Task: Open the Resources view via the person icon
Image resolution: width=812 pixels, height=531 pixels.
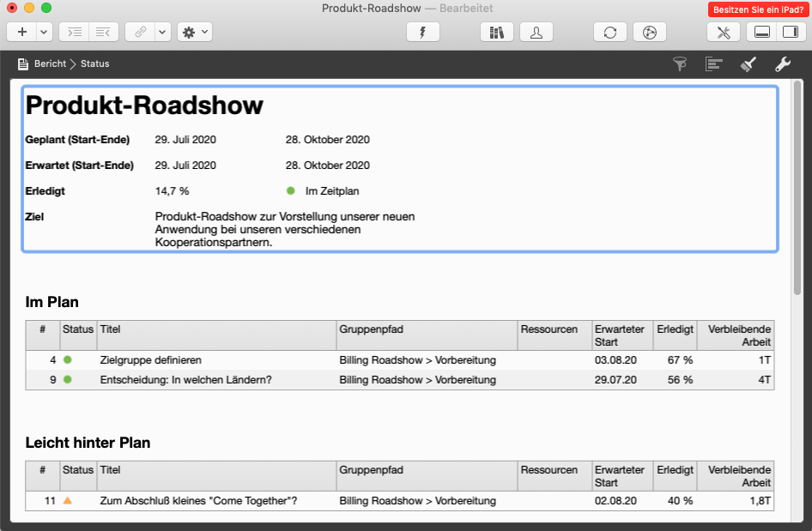Action: [535, 32]
